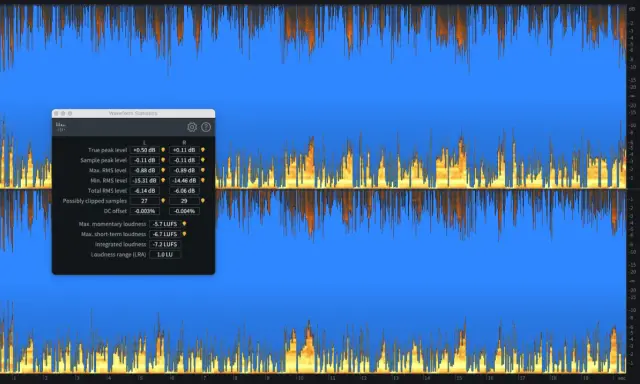Click the -6.7 LUFS short-term loudness value
The image size is (640, 384).
[x=165, y=234]
